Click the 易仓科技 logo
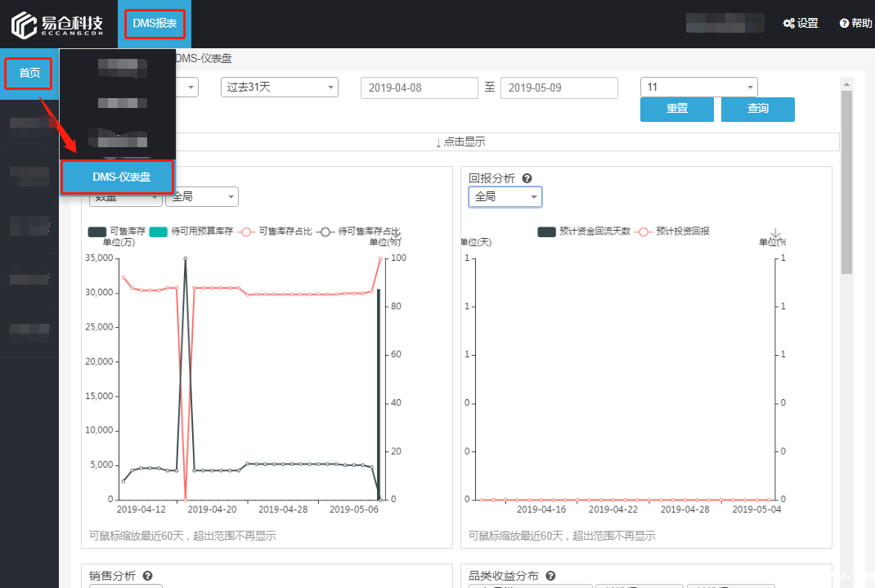 [x=58, y=25]
